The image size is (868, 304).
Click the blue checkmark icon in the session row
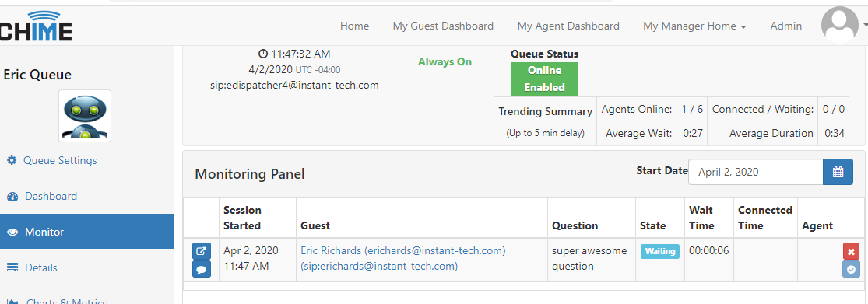point(851,269)
